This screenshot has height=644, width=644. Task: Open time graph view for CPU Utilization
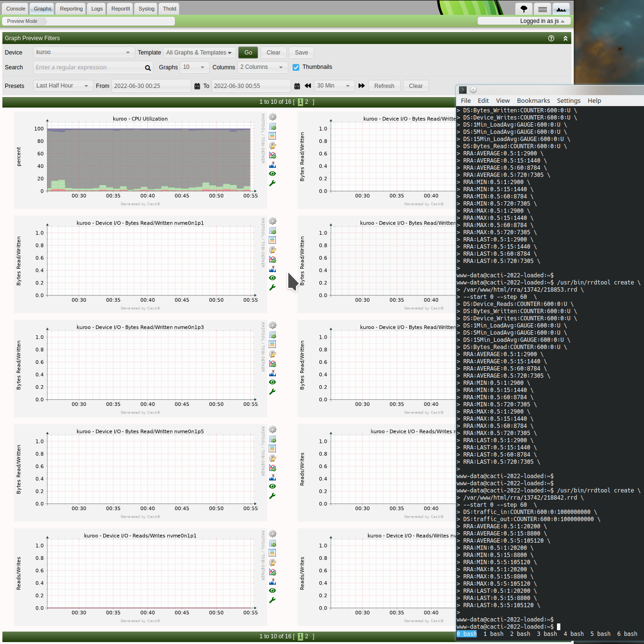point(273,136)
